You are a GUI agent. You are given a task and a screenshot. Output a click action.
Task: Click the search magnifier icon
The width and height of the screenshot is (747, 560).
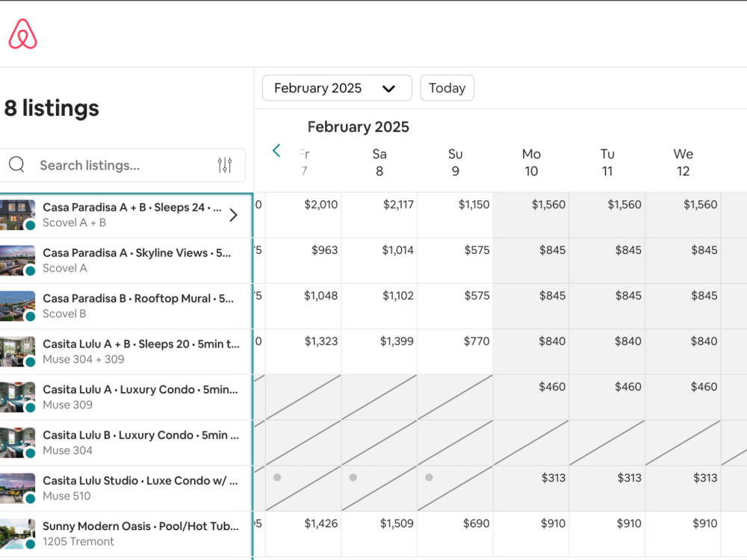point(16,164)
